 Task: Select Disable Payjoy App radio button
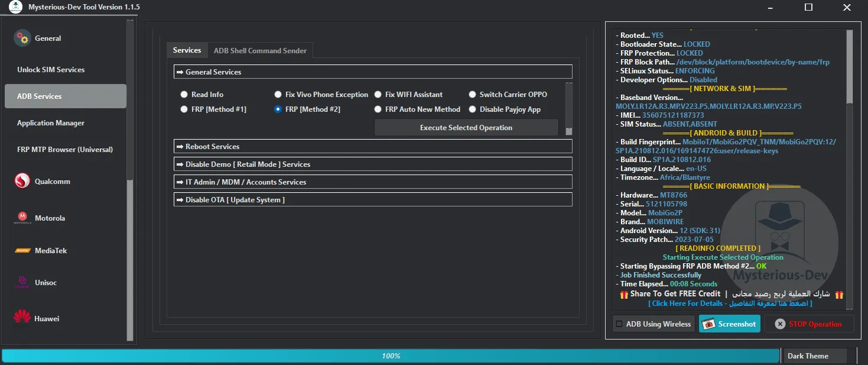(x=473, y=109)
